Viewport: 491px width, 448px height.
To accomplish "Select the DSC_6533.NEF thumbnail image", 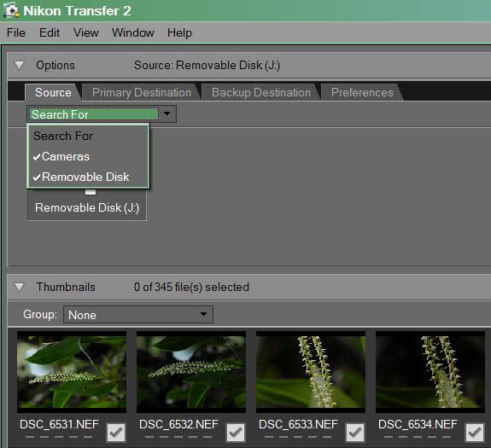I will click(311, 372).
